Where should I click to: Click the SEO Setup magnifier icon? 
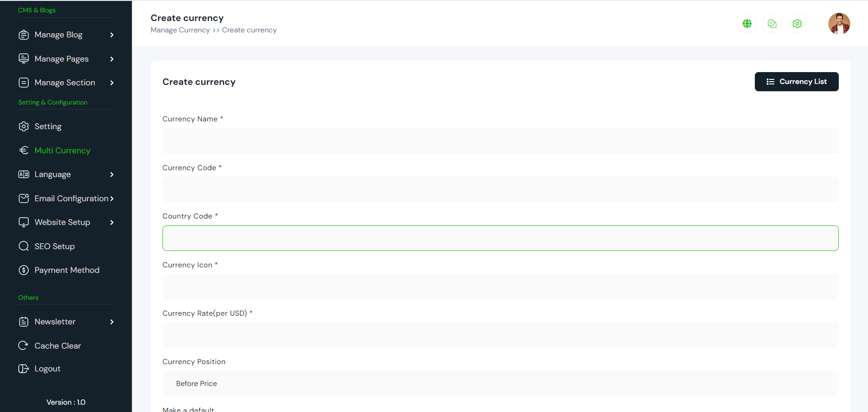click(23, 246)
